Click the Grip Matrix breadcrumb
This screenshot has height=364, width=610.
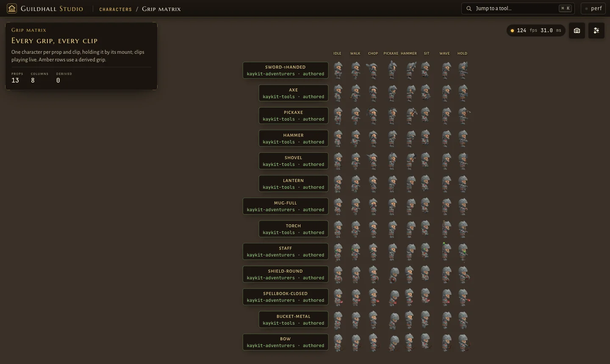click(x=161, y=9)
